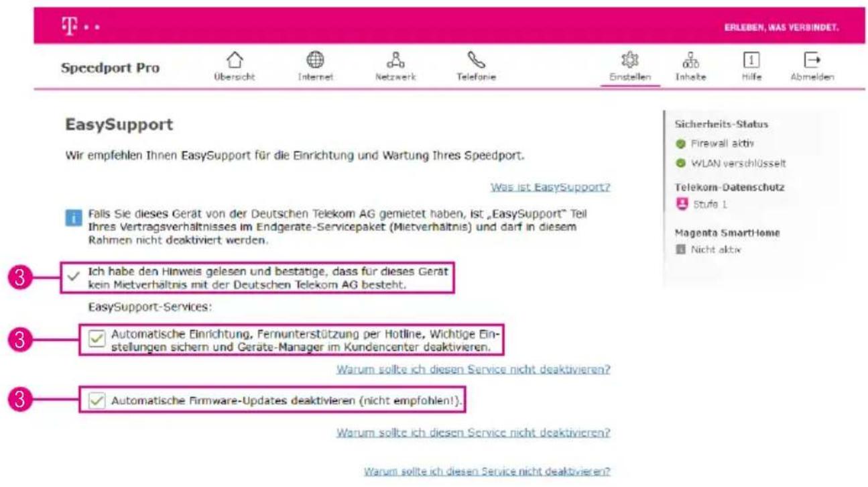Click the 'WLAN verschlüsselt' status text

pyautogui.click(x=739, y=163)
